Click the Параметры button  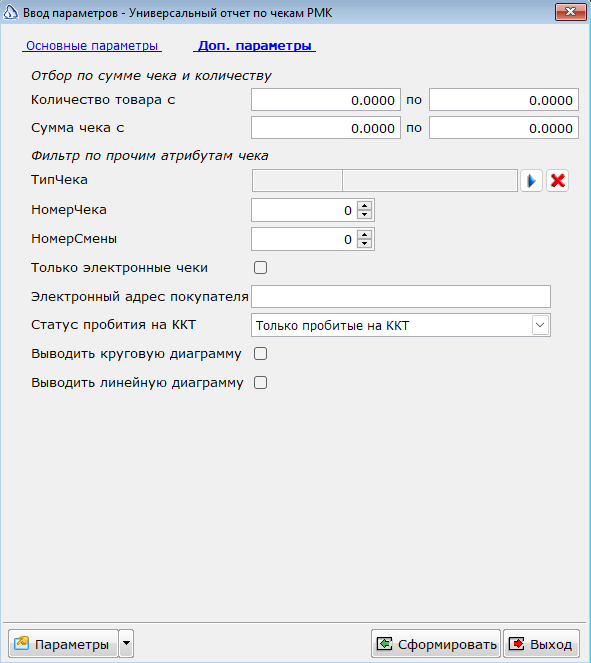click(x=63, y=644)
